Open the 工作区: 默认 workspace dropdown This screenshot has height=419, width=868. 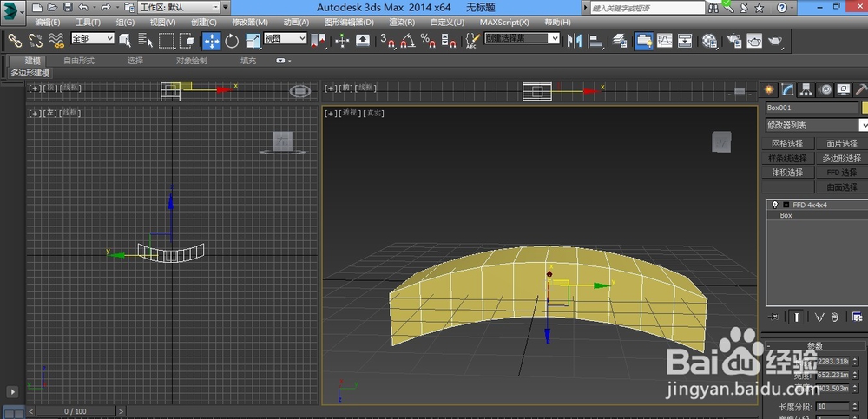pyautogui.click(x=179, y=7)
